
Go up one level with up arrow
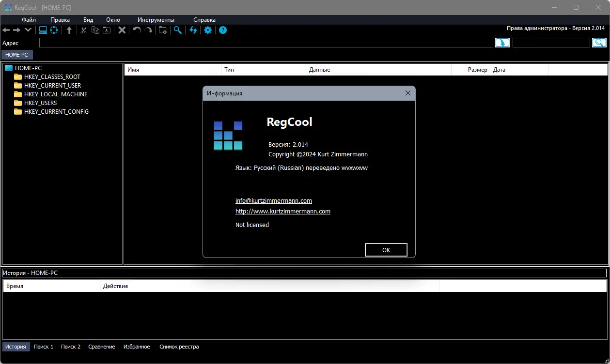coord(69,30)
